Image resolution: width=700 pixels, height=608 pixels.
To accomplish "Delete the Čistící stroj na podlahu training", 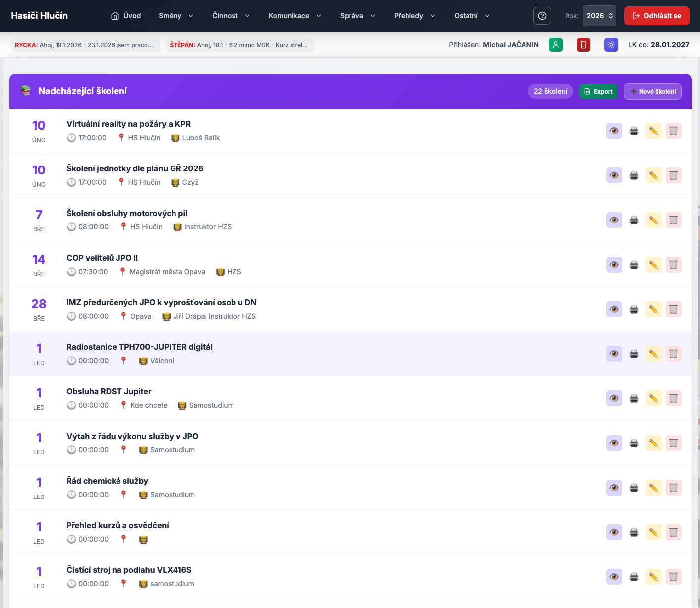I will (x=673, y=577).
